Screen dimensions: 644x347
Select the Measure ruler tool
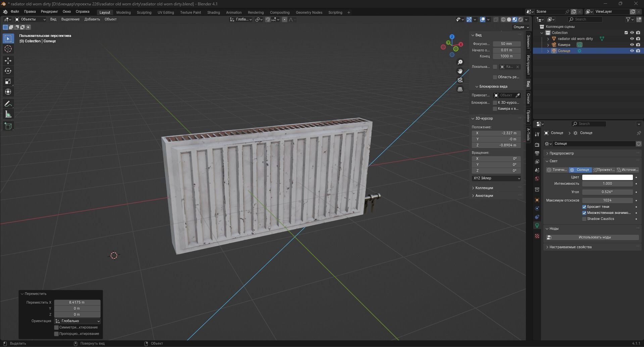pos(8,115)
